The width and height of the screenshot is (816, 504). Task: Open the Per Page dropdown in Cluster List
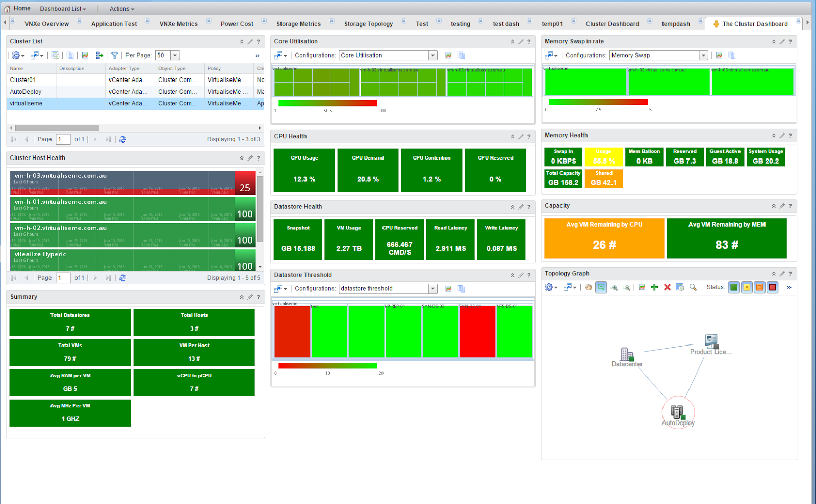click(x=175, y=56)
